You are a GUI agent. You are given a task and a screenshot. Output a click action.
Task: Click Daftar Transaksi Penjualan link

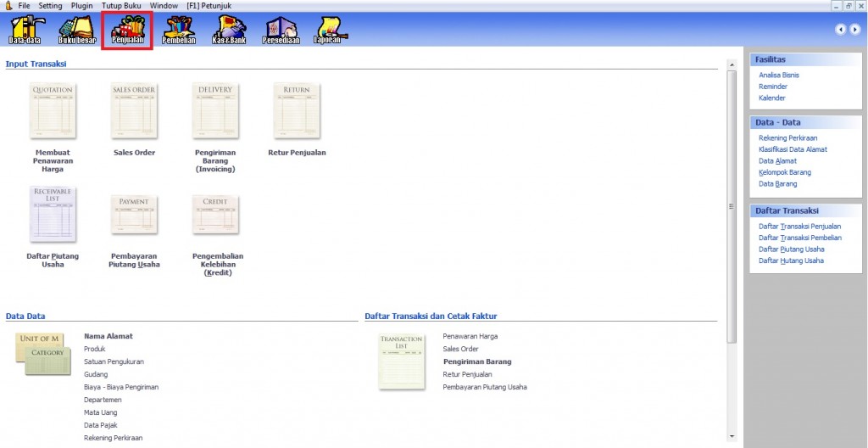tap(799, 227)
